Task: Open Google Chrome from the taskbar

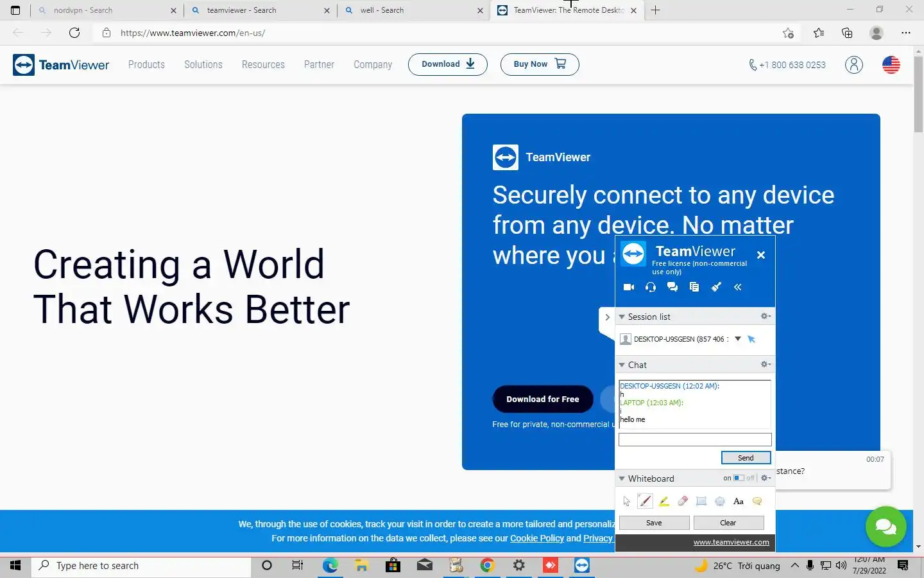Action: 487,565
